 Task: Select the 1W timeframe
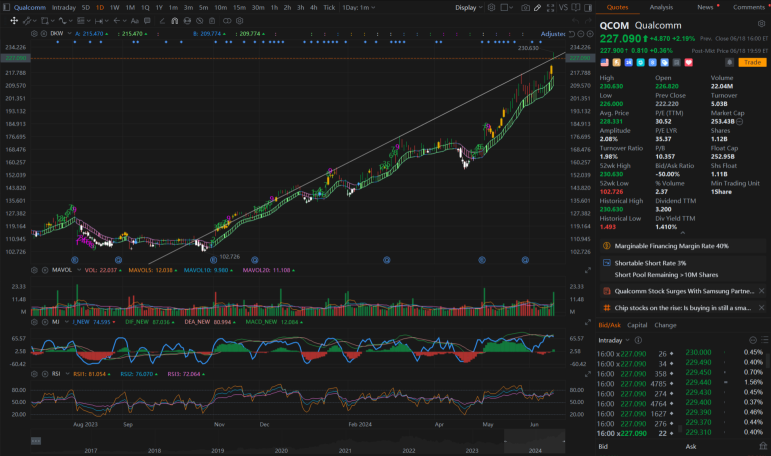click(115, 7)
